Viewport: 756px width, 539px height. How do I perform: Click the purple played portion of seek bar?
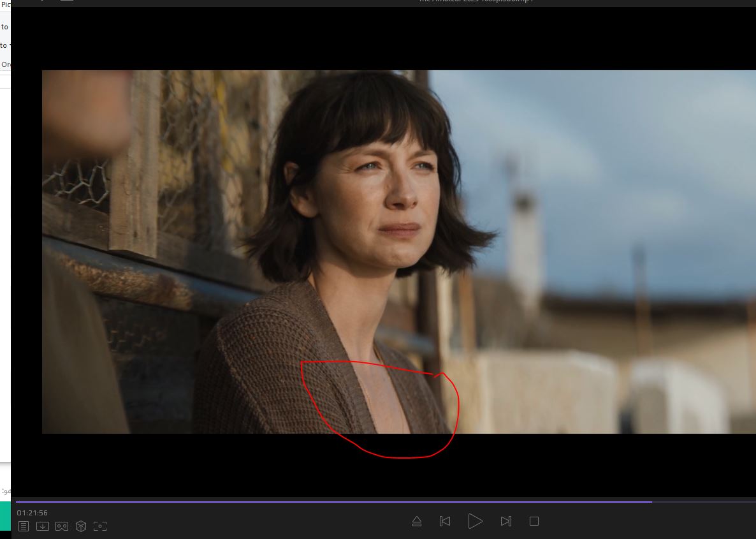pos(319,502)
